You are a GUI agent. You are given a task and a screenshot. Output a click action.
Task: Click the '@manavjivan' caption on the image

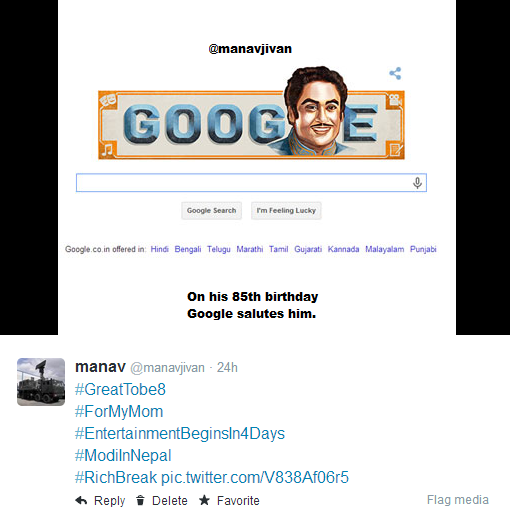click(x=250, y=49)
